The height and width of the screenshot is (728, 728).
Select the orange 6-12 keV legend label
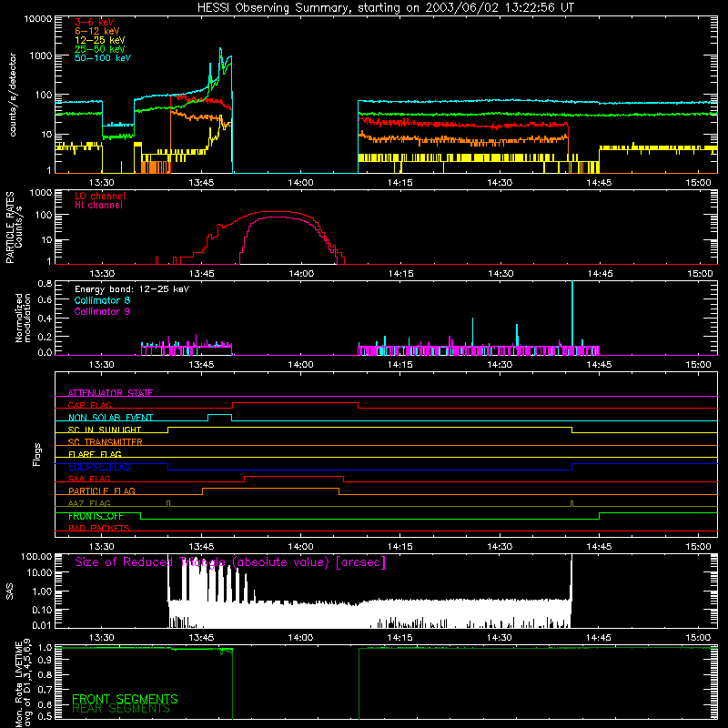coord(97,31)
